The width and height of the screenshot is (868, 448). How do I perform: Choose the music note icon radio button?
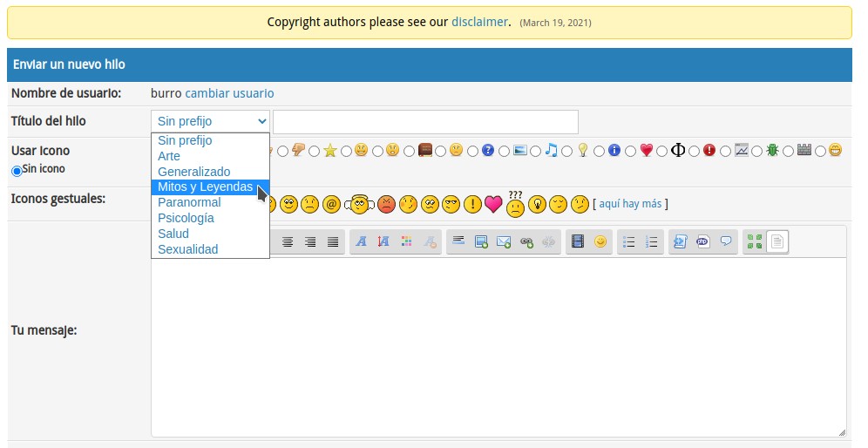point(536,151)
